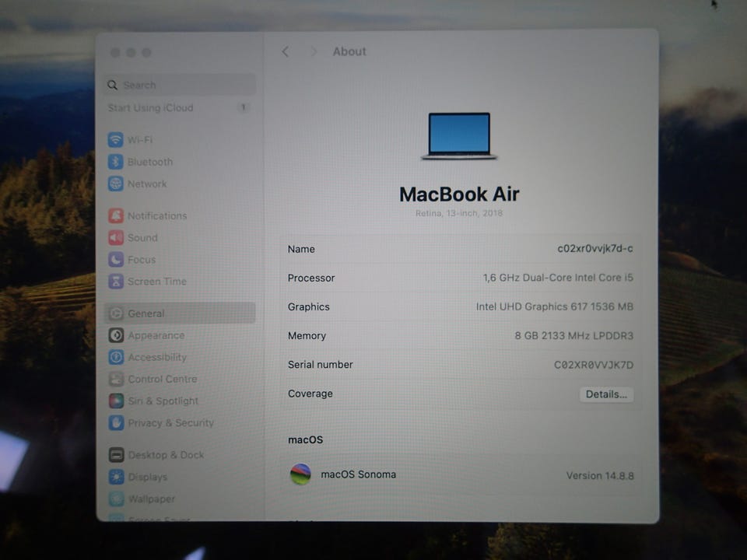Focus the Search field
The height and width of the screenshot is (560, 747).
pyautogui.click(x=180, y=85)
